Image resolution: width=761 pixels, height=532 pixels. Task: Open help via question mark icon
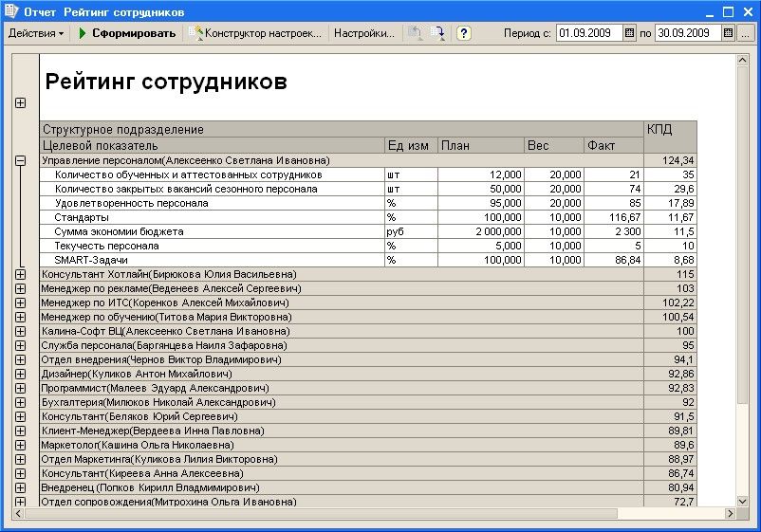click(x=464, y=33)
